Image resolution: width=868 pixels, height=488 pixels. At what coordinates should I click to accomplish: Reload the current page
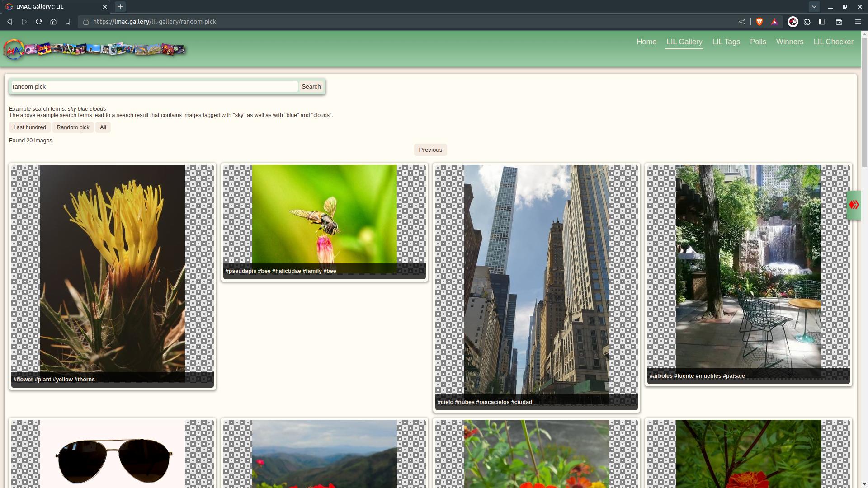[x=39, y=22]
